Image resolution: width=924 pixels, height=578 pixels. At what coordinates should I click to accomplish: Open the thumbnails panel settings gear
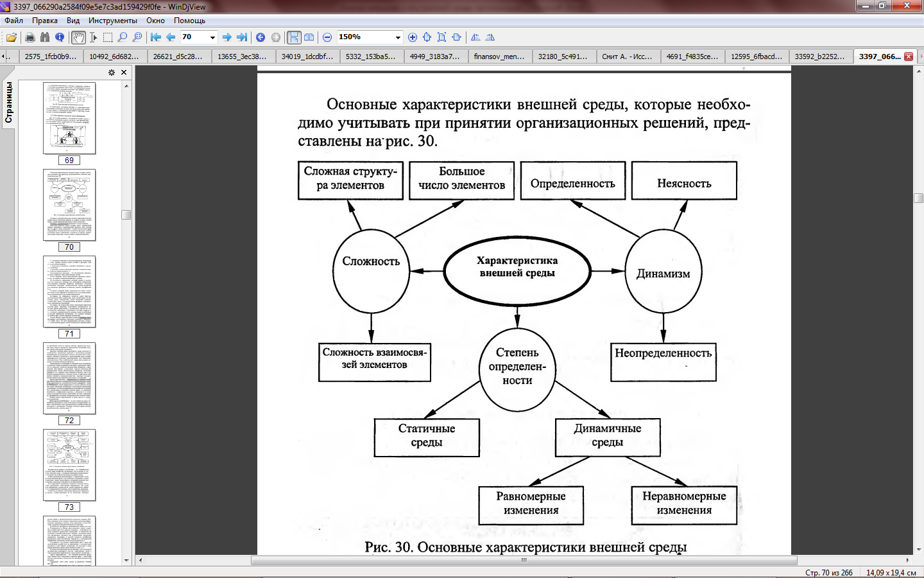112,73
